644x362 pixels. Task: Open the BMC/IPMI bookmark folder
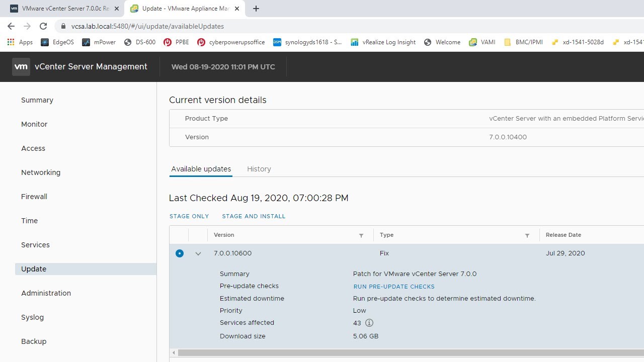[x=523, y=42]
